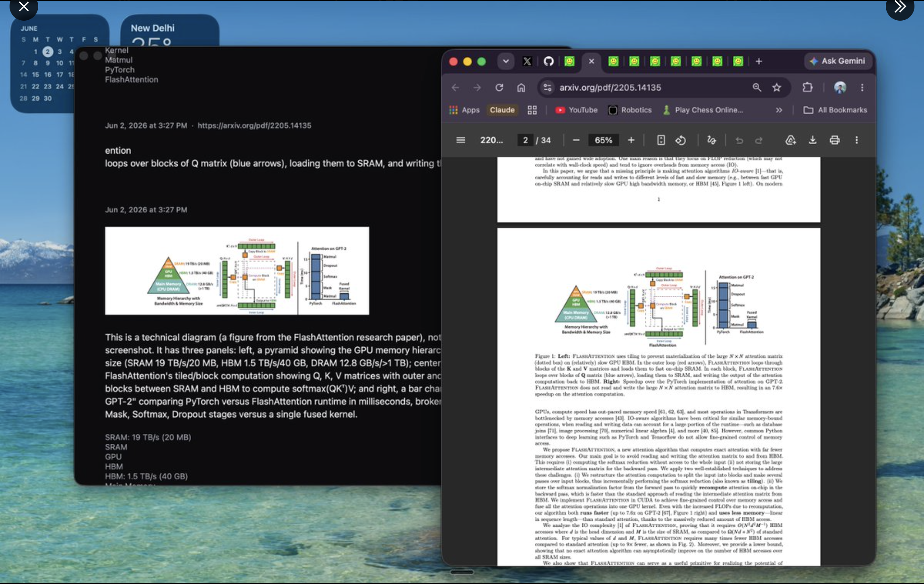
Task: Select June 2 in the calendar widget
Action: click(48, 52)
